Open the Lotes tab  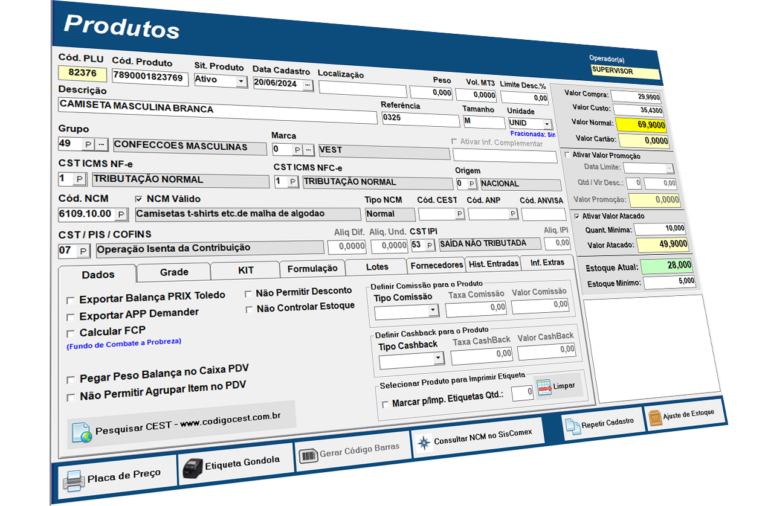[x=377, y=267]
